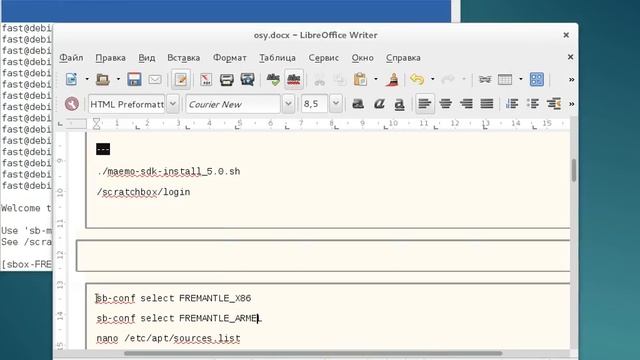The width and height of the screenshot is (640, 360).
Task: Center the paragraph horizontally
Action: pyautogui.click(x=445, y=104)
